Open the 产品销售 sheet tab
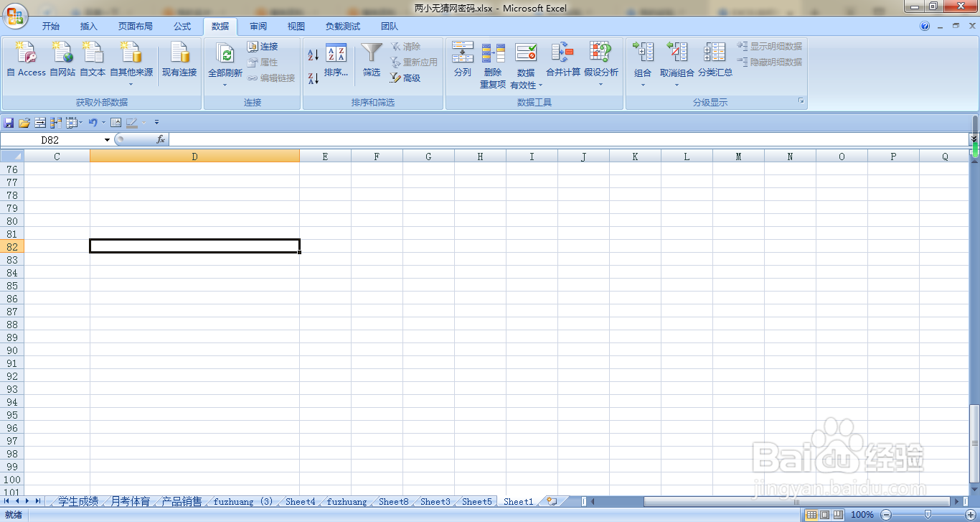 (x=182, y=501)
